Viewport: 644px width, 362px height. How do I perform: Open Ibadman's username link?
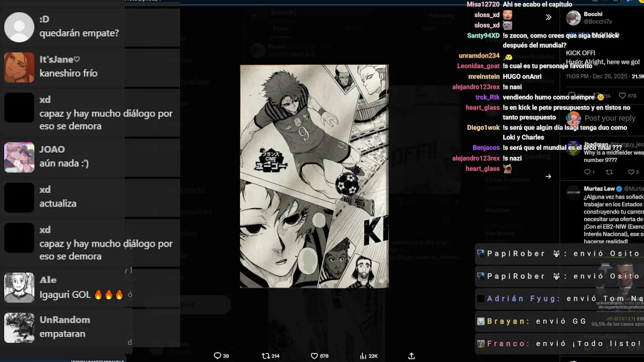pyautogui.click(x=595, y=145)
